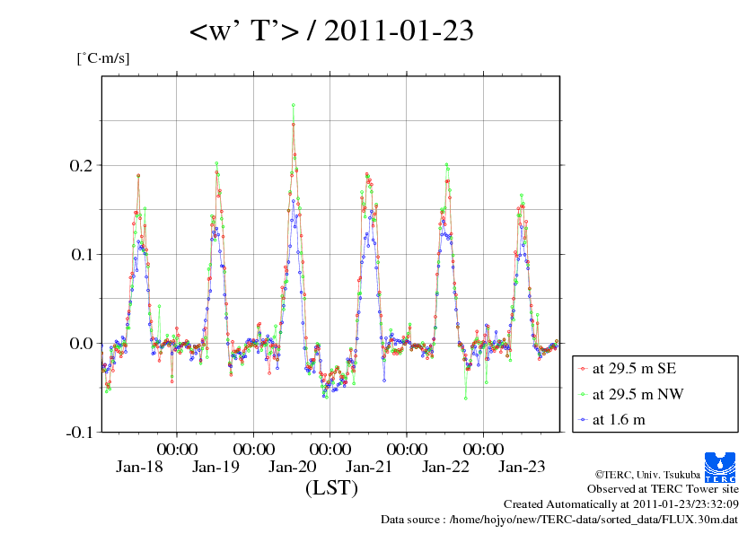This screenshot has height=534, width=756.
Task: Click the y-axis value -0.1
Action: (79, 433)
